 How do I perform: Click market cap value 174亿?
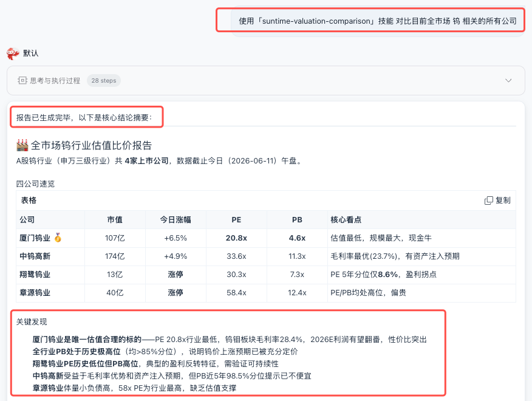(x=115, y=256)
